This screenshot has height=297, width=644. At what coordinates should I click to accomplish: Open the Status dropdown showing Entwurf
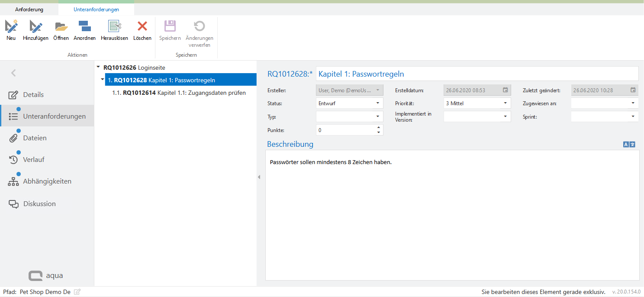tap(377, 103)
